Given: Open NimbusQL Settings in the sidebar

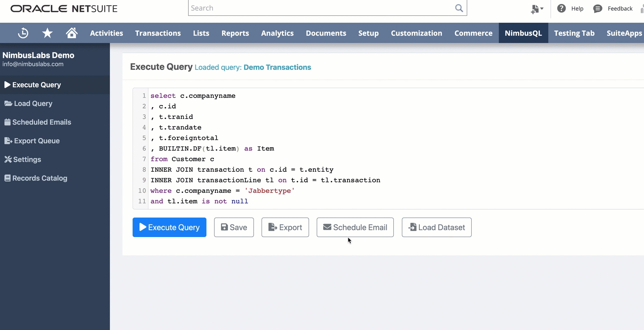Looking at the screenshot, I should click(55, 160).
